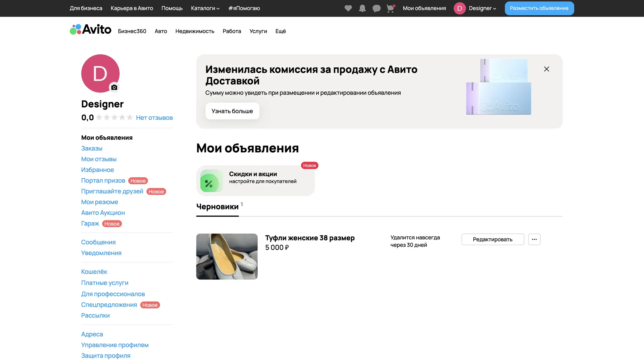Open notifications via the bell icon

tap(362, 8)
